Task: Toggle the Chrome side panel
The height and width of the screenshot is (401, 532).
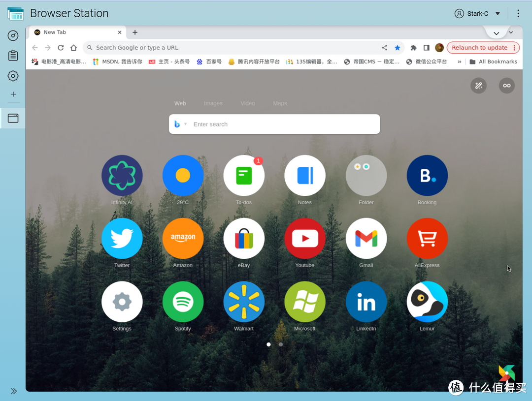Action: point(426,48)
